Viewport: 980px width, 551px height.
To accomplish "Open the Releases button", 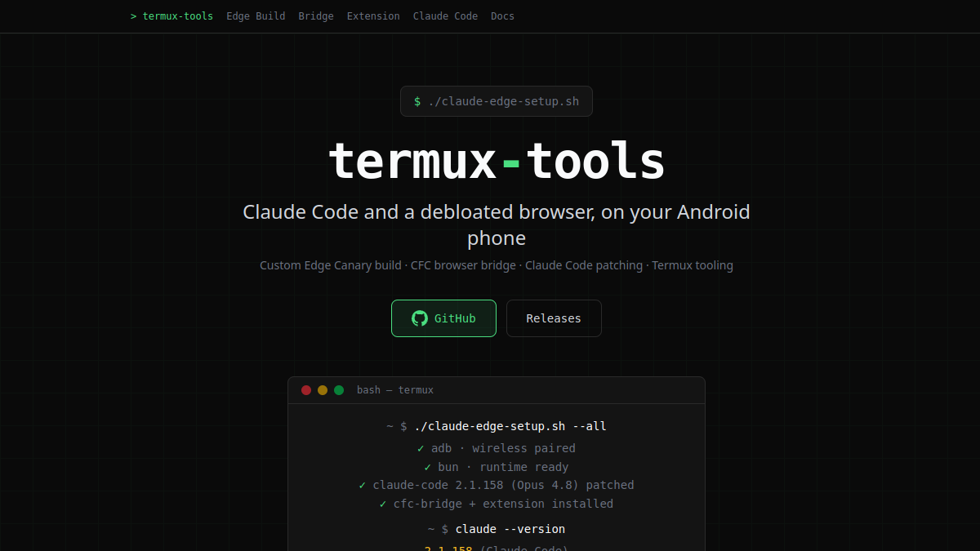I will coord(554,318).
